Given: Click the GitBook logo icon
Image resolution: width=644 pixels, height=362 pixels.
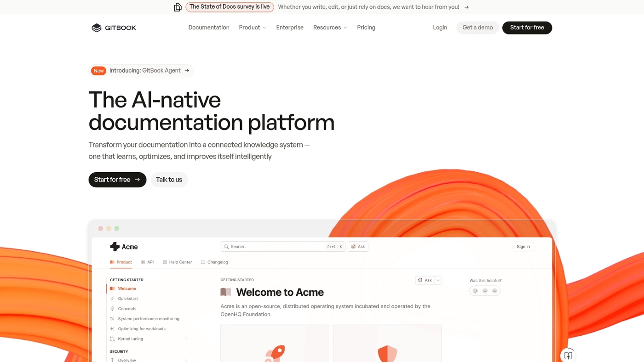Looking at the screenshot, I should pyautogui.click(x=96, y=28).
